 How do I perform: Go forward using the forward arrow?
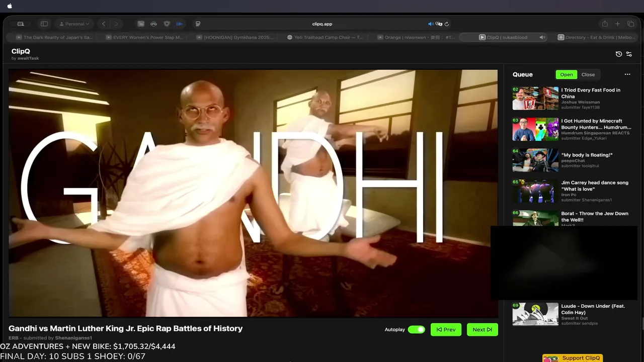point(116,24)
